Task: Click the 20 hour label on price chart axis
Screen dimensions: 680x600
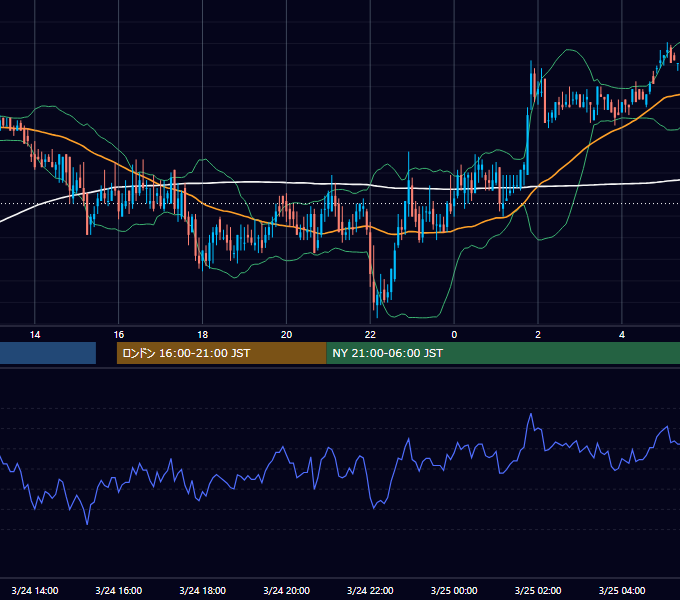Action: [286, 335]
